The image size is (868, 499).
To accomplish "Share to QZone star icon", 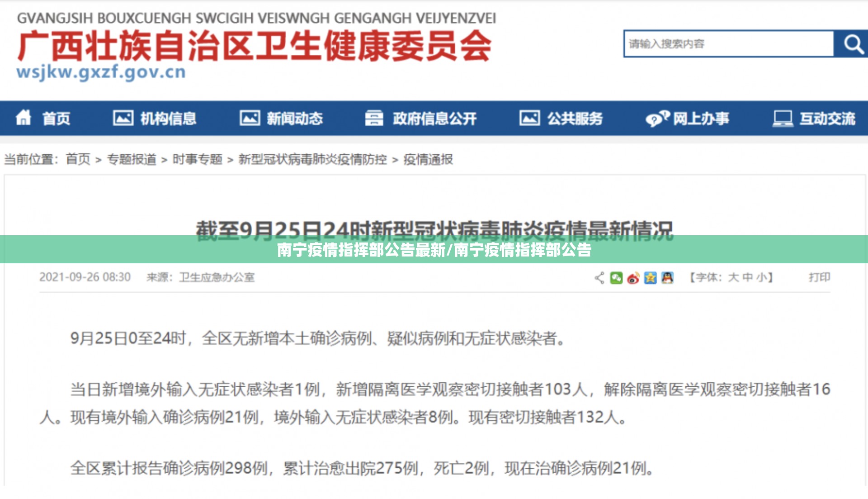I will click(650, 278).
